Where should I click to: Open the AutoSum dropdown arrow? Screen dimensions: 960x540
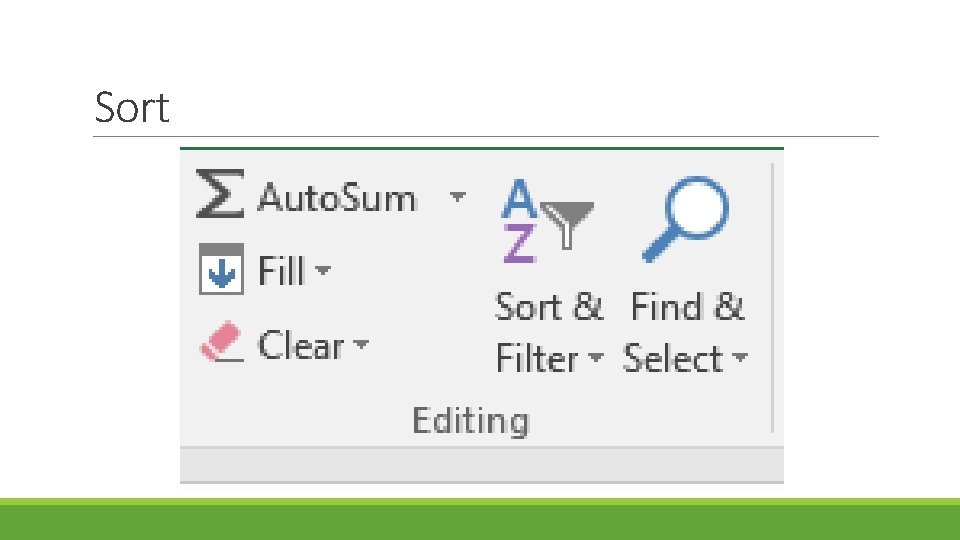point(457,197)
